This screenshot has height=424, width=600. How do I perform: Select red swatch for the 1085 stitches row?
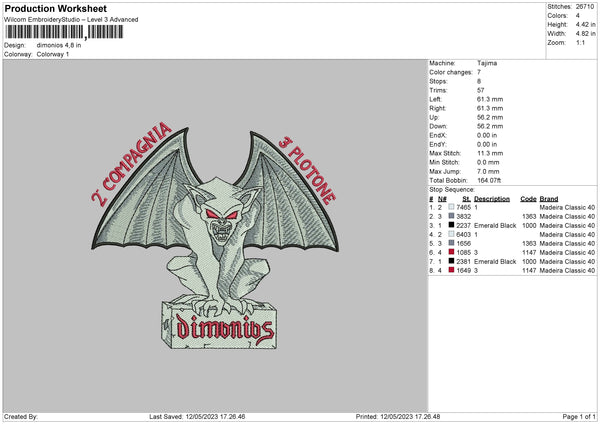pos(452,252)
